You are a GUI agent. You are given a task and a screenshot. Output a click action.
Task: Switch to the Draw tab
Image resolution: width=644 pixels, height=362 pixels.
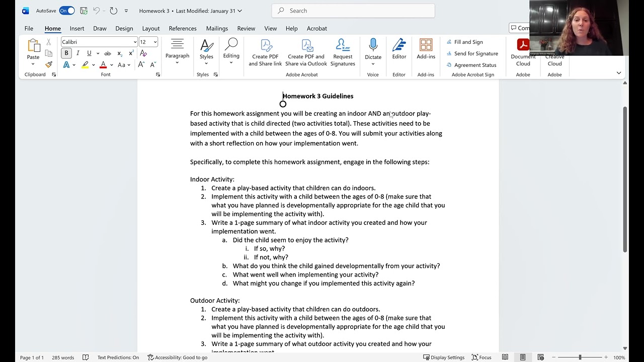click(x=100, y=29)
